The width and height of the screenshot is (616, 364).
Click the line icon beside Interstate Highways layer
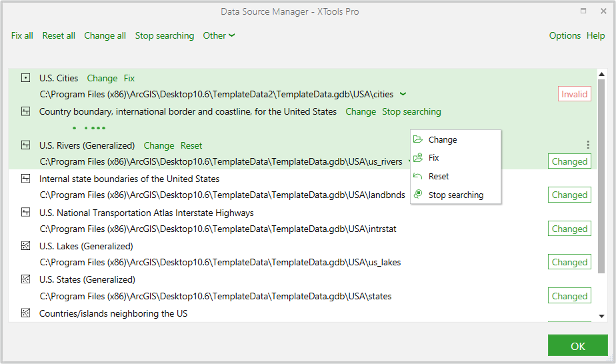coord(25,213)
